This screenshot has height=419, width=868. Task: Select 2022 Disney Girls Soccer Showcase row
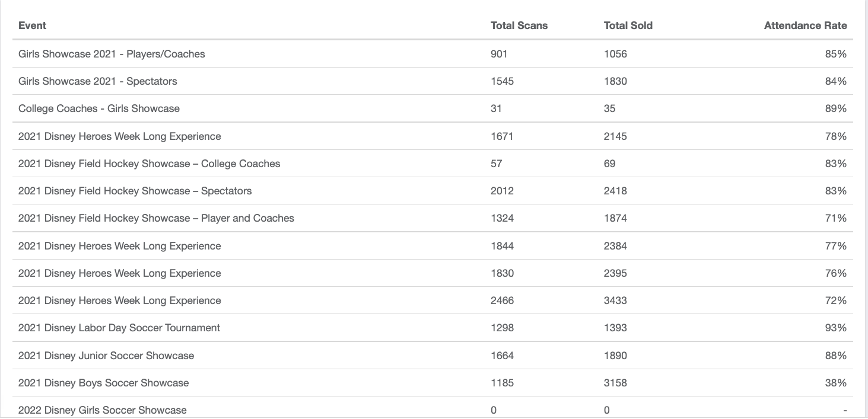433,408
